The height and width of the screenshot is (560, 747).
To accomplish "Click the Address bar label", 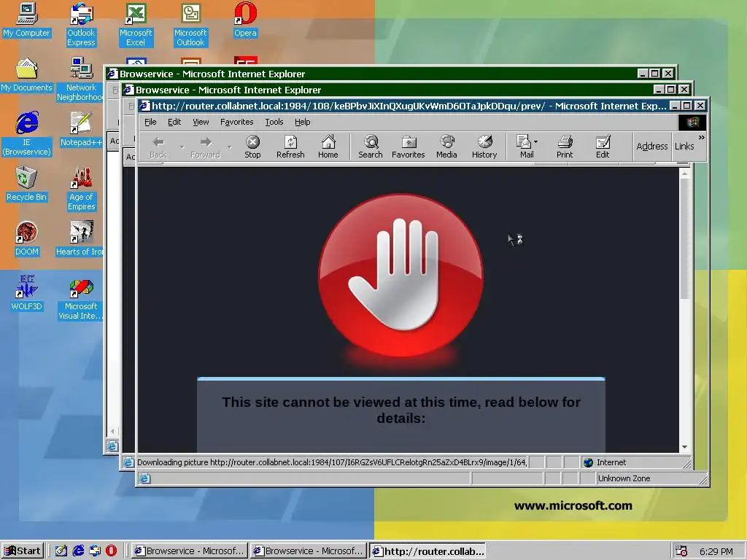I will tap(651, 146).
